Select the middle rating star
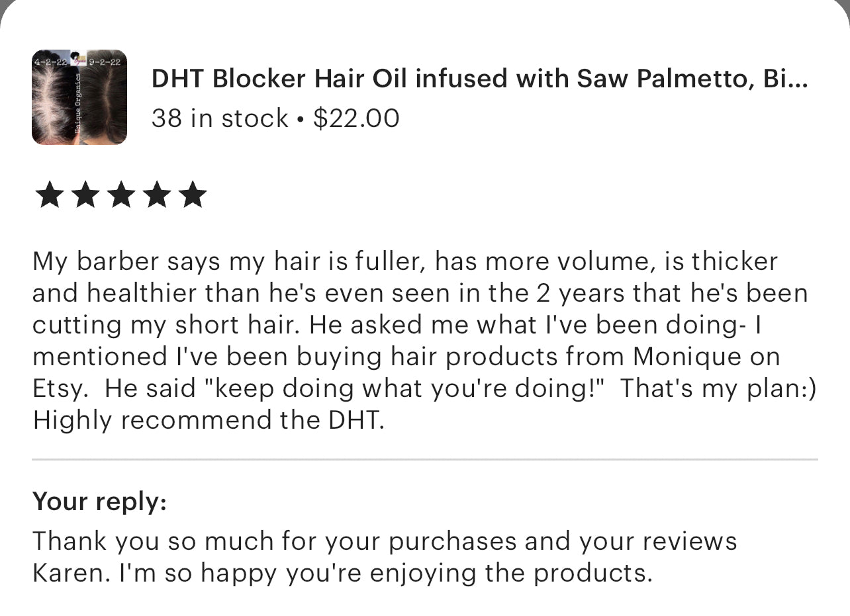The height and width of the screenshot is (616, 850). coord(121,194)
